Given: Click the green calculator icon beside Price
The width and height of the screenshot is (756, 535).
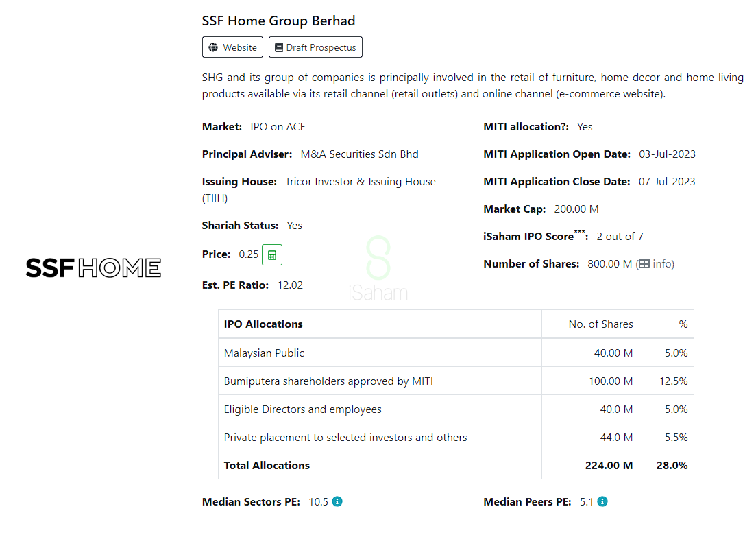Looking at the screenshot, I should point(272,254).
